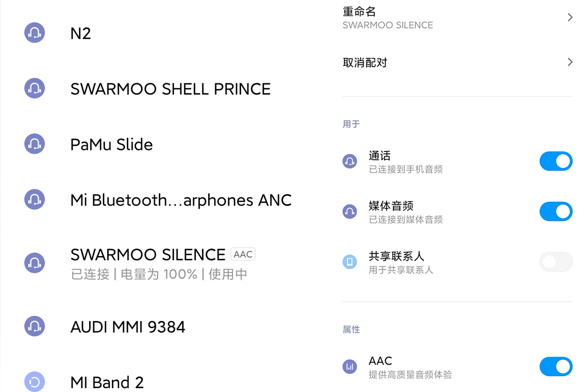Click the phone icon beside 共享联系人
588x392 pixels.
pyautogui.click(x=349, y=262)
